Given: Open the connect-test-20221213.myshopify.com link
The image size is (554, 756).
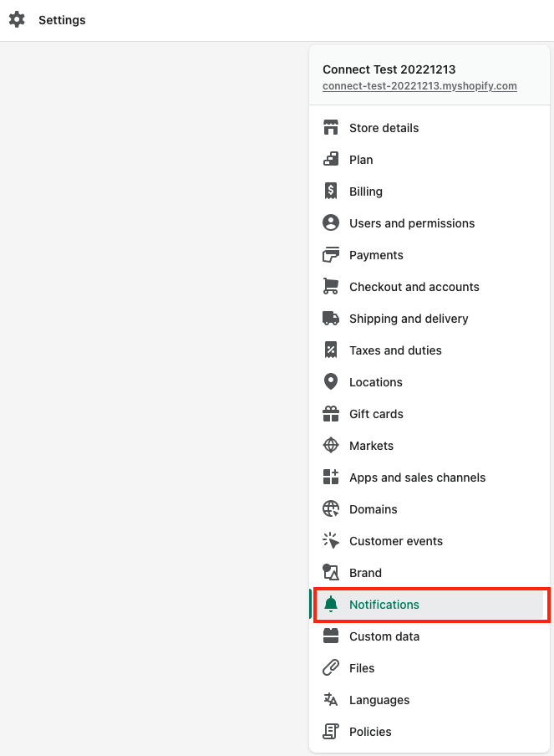Looking at the screenshot, I should pyautogui.click(x=419, y=86).
